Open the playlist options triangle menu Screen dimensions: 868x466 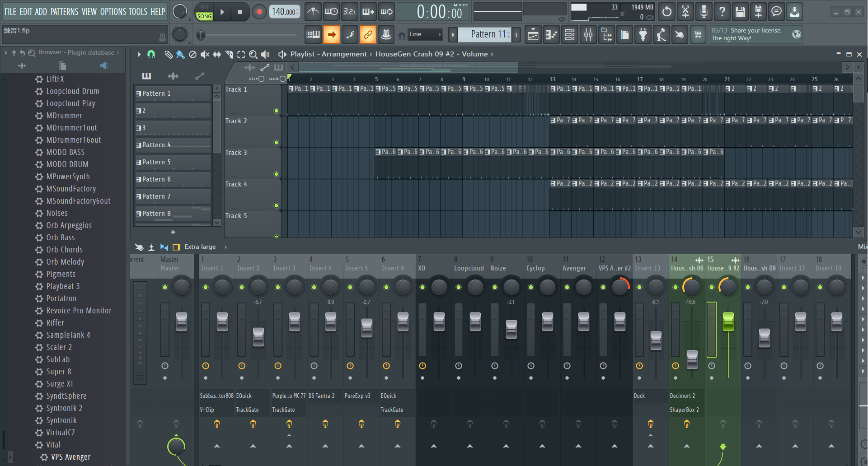[x=139, y=54]
